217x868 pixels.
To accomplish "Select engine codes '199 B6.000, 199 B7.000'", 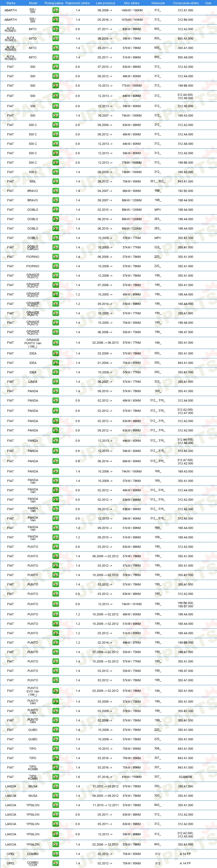I will pos(185,605).
